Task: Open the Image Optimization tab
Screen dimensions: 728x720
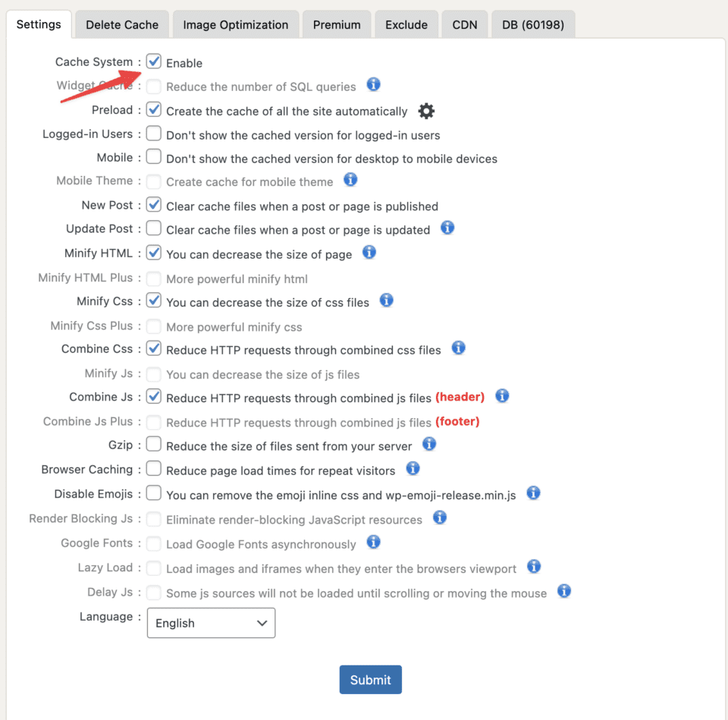Action: 235,24
